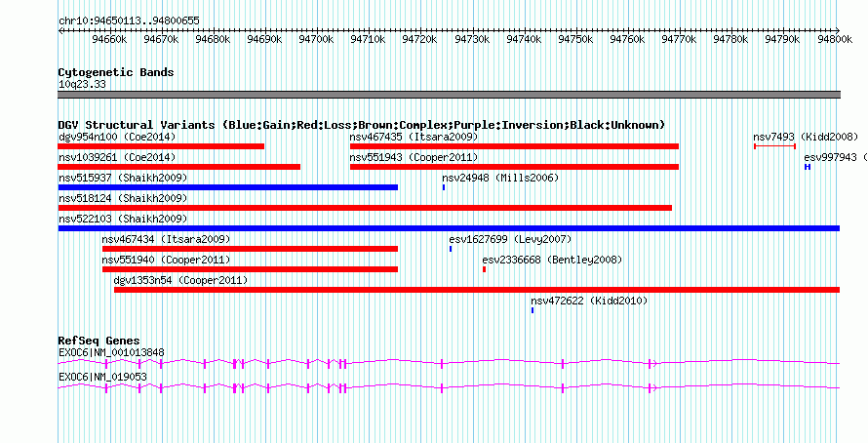Open the nsv518124 (Shaikh2009) label
The height and width of the screenshot is (443, 868).
(x=123, y=198)
